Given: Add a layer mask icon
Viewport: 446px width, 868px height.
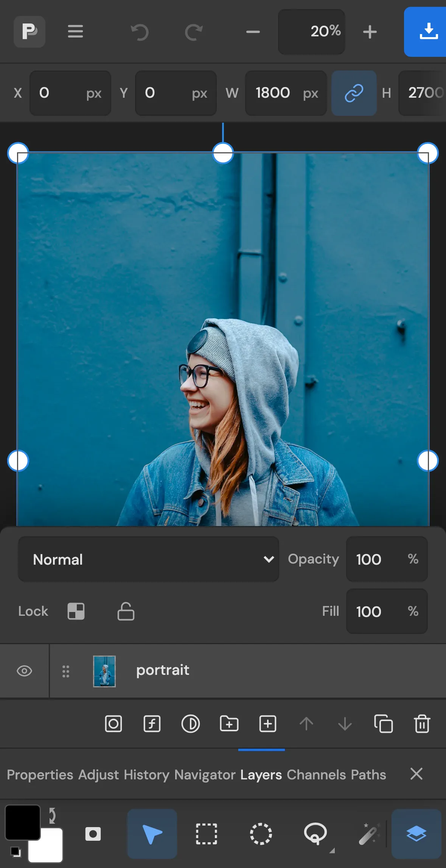Looking at the screenshot, I should click(x=113, y=724).
